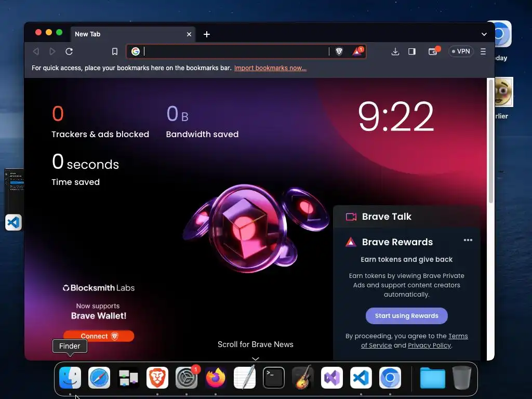Image resolution: width=532 pixels, height=399 pixels.
Task: Open the VPN button
Action: click(461, 51)
